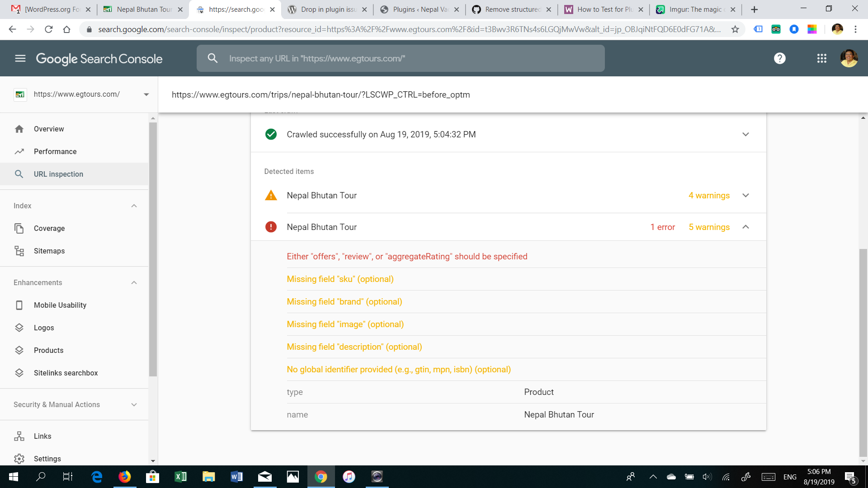This screenshot has height=488, width=868.
Task: Focus the Inspect any URL search field
Action: (x=400, y=58)
